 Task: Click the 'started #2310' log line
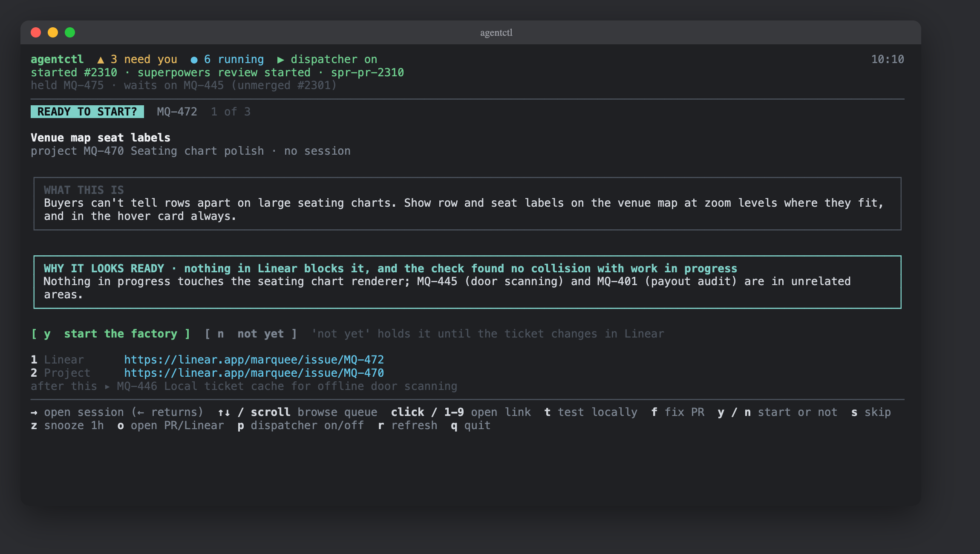tap(217, 72)
